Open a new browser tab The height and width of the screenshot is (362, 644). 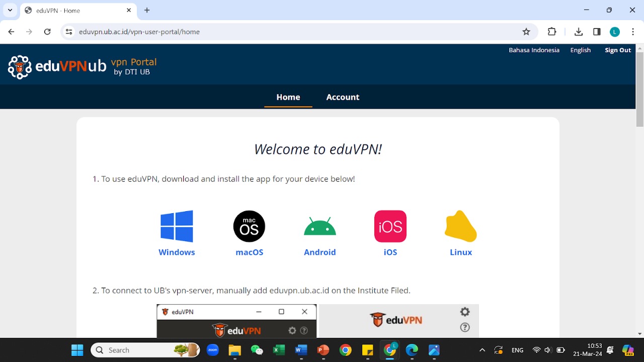(x=147, y=10)
